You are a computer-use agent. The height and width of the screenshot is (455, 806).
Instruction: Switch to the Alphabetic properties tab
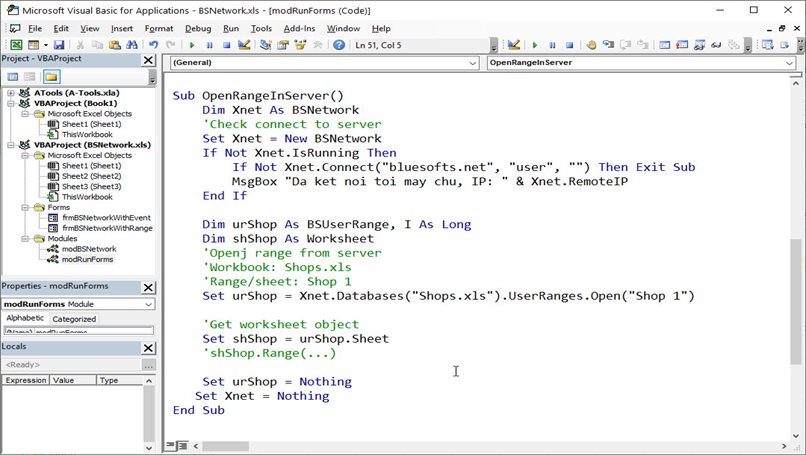point(25,318)
